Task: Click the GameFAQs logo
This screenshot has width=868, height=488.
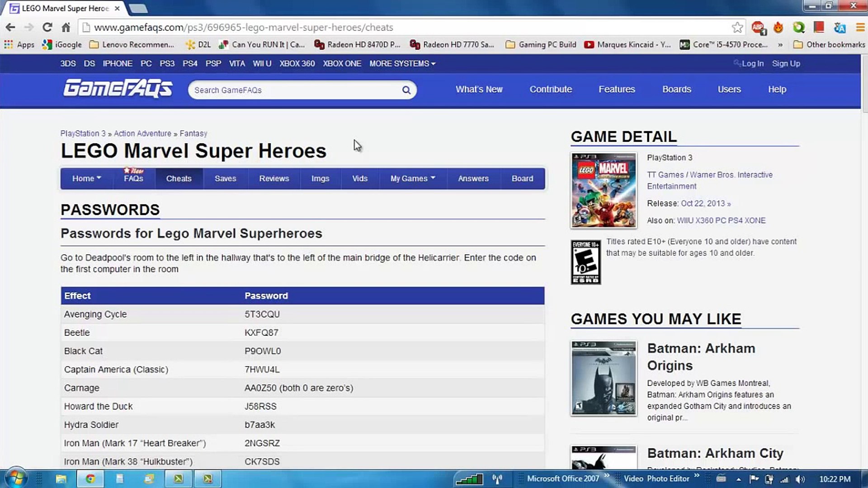Action: [x=118, y=89]
